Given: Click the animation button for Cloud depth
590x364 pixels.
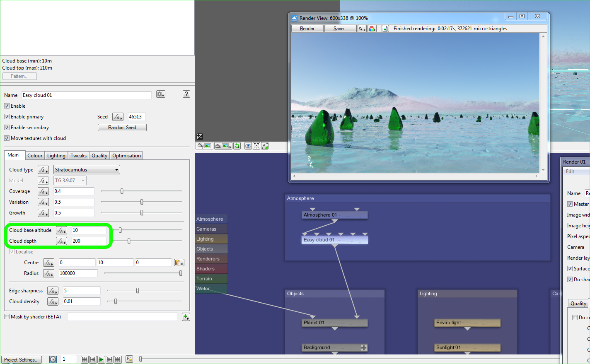Looking at the screenshot, I should 62,241.
